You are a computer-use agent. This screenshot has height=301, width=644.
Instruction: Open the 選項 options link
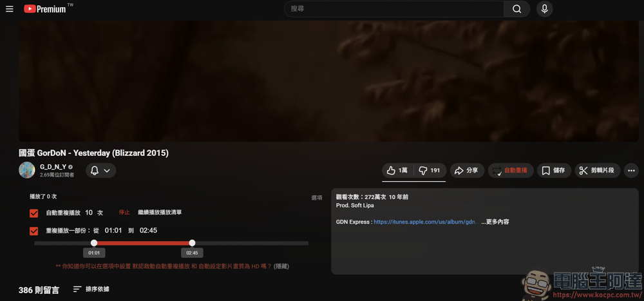coord(317,198)
